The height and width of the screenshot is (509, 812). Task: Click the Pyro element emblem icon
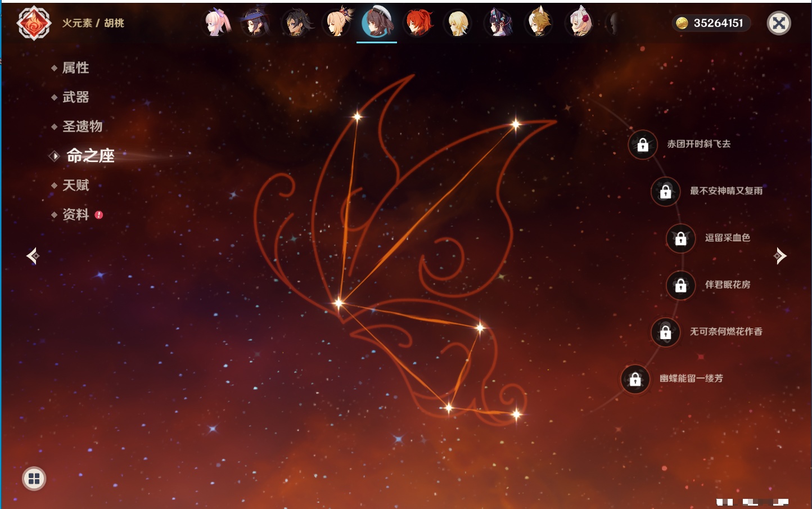34,23
